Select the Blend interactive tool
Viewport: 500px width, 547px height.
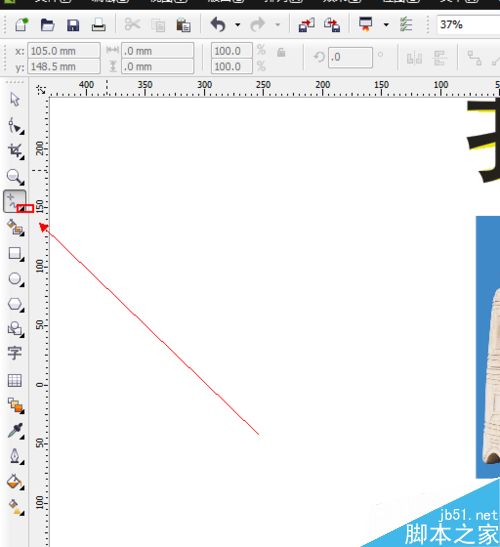(16, 406)
